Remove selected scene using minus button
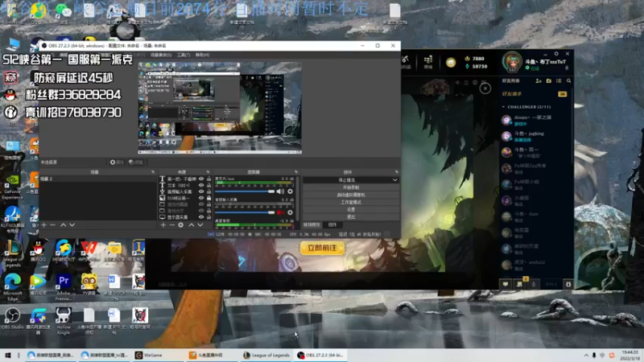 coord(52,225)
